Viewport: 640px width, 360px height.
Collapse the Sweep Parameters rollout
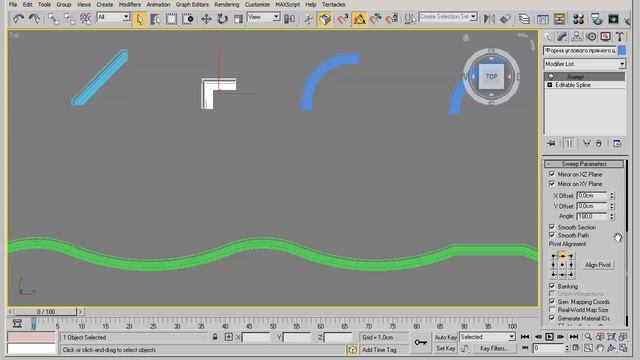(x=584, y=164)
